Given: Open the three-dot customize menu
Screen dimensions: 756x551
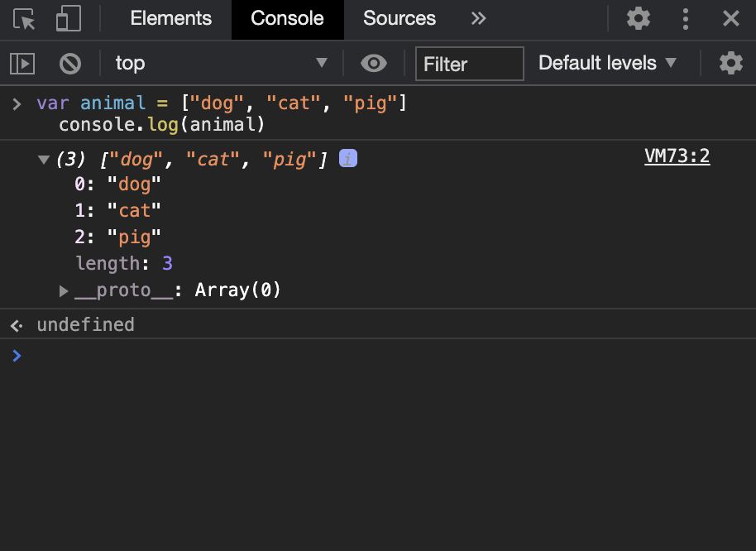Looking at the screenshot, I should (x=685, y=19).
